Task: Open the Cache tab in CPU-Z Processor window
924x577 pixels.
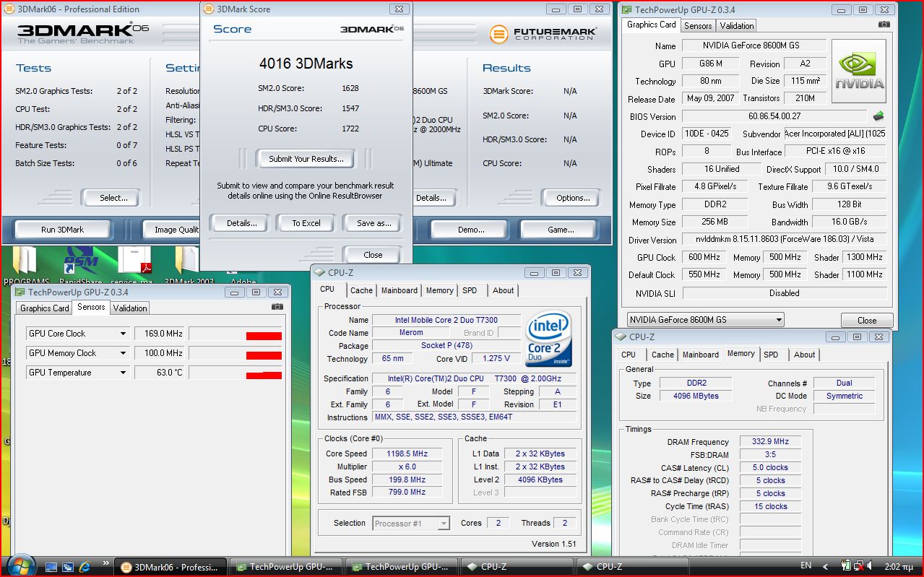Action: 361,290
